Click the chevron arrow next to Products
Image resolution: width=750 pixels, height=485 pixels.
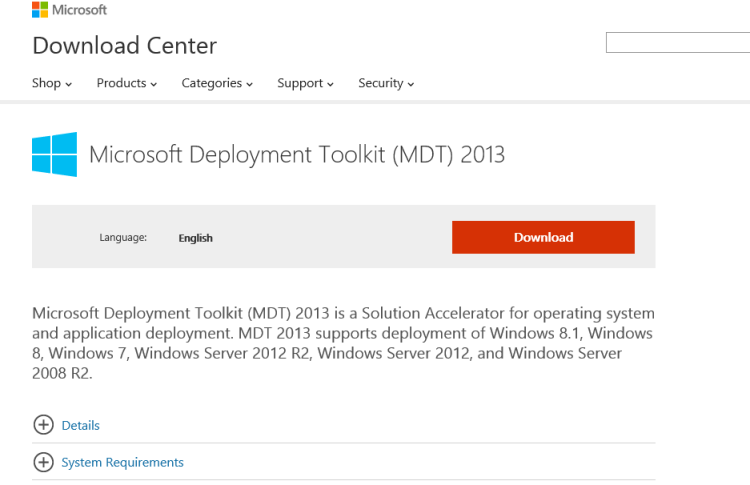click(x=154, y=84)
